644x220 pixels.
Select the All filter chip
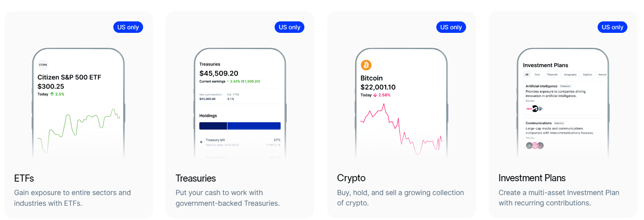tap(527, 74)
